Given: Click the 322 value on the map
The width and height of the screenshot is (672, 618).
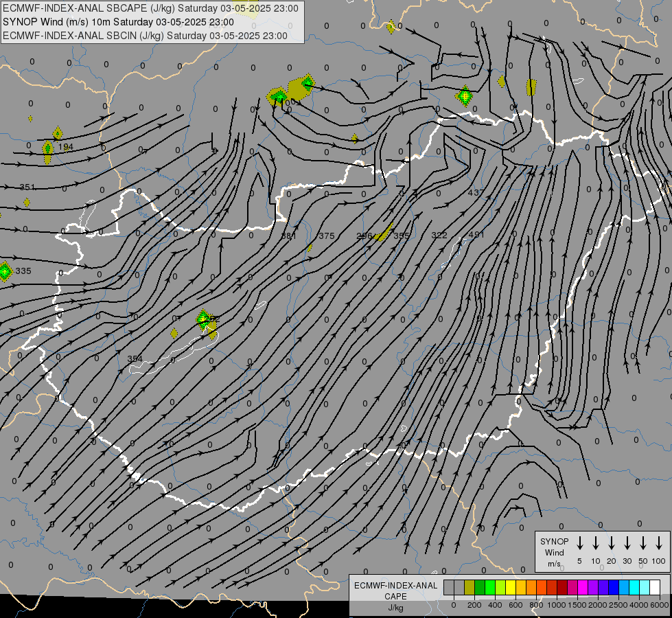Looking at the screenshot, I should coord(439,235).
